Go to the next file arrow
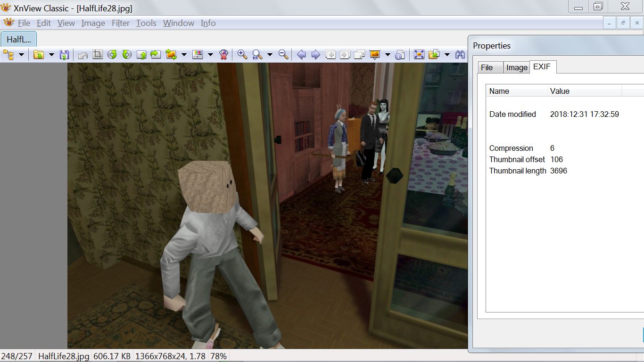644x362 pixels. pos(316,55)
